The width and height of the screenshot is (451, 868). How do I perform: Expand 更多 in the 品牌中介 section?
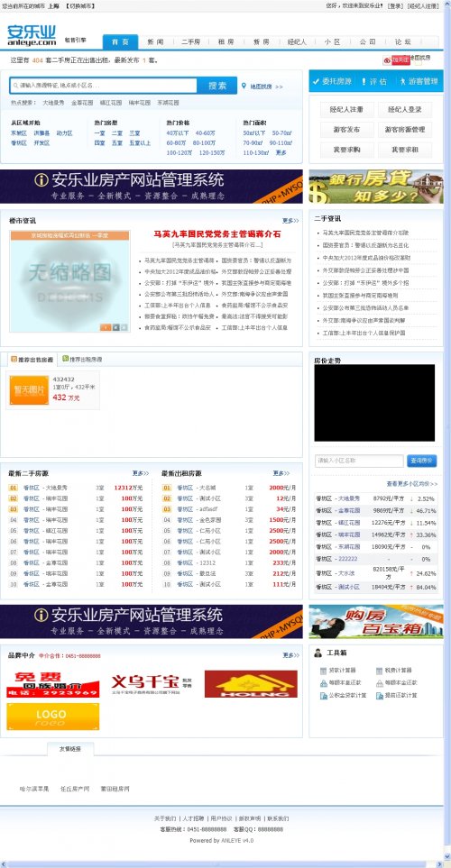click(290, 655)
